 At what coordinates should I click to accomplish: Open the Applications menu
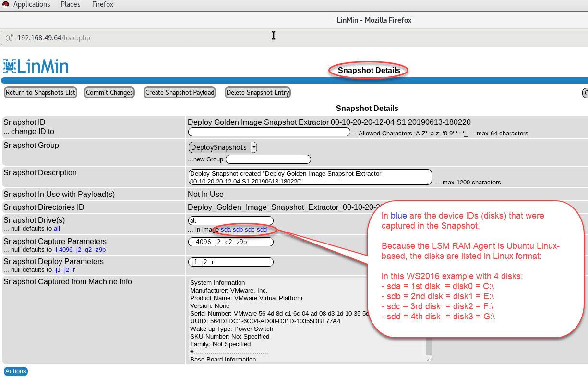31,4
